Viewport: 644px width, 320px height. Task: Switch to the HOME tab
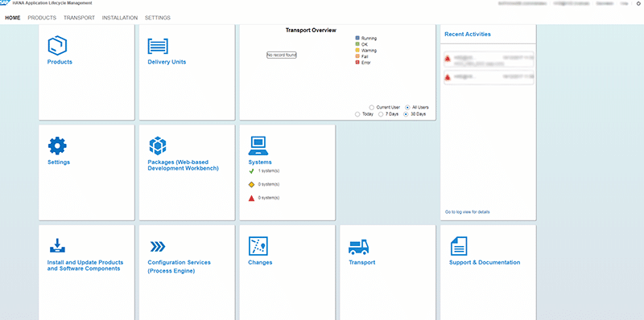(13, 18)
